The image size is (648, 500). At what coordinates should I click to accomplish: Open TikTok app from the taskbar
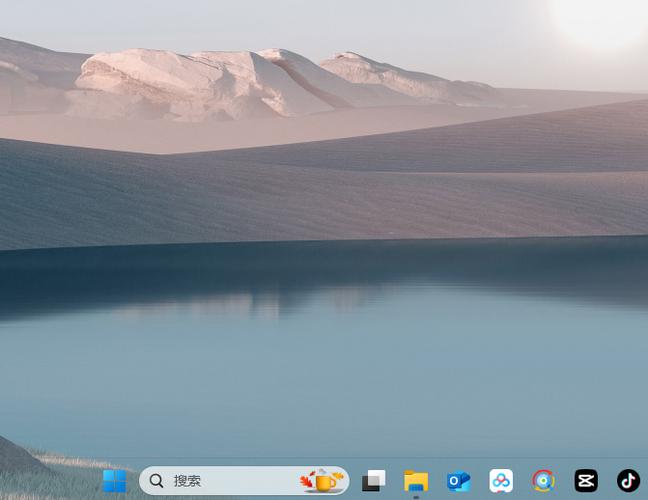(629, 481)
